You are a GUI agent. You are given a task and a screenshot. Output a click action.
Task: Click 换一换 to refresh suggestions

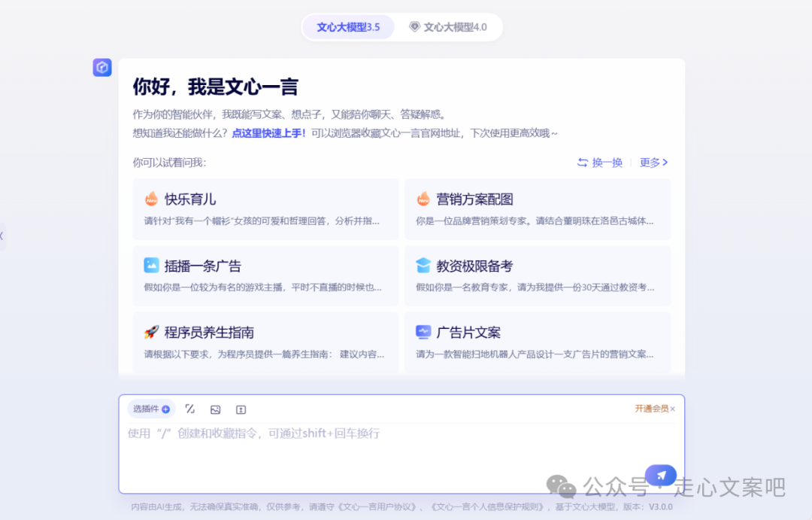click(599, 162)
